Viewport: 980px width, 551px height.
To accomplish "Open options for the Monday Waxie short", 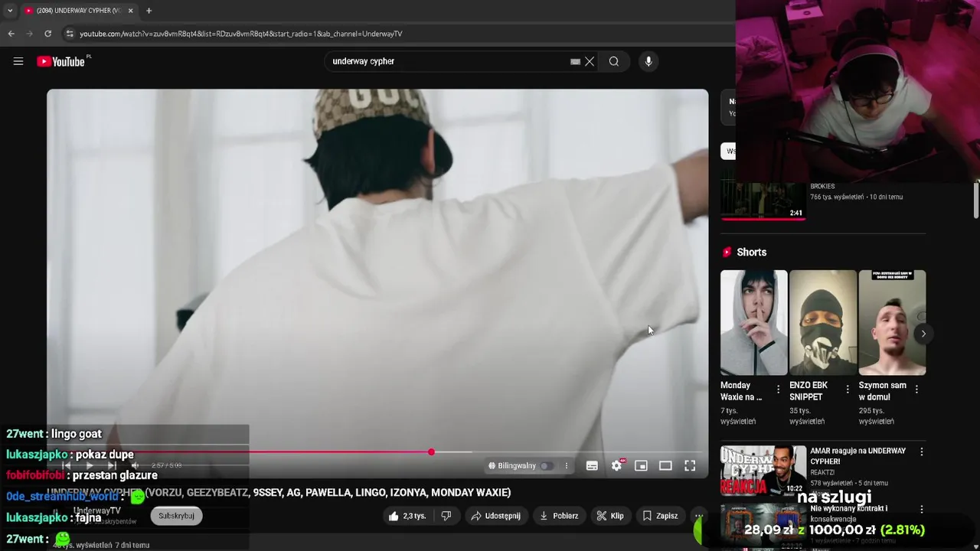I will pyautogui.click(x=779, y=390).
